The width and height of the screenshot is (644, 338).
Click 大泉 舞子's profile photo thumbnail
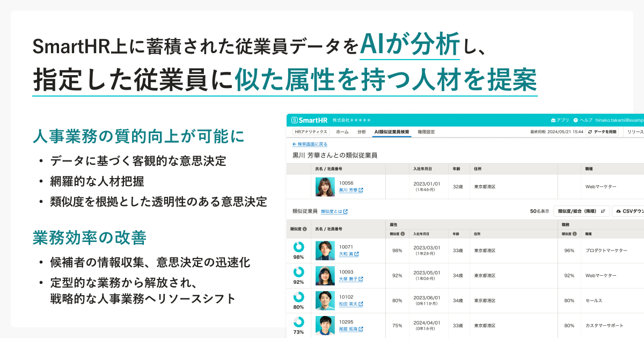click(x=325, y=276)
